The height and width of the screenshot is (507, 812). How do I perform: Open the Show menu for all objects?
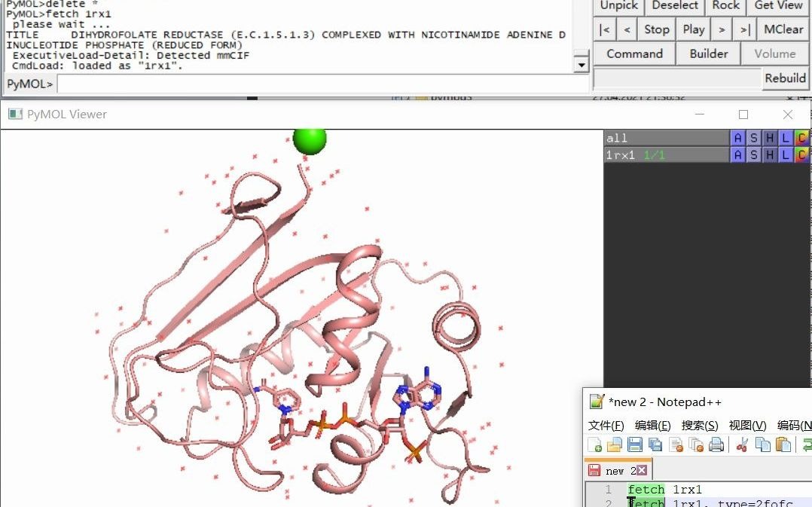coord(753,137)
